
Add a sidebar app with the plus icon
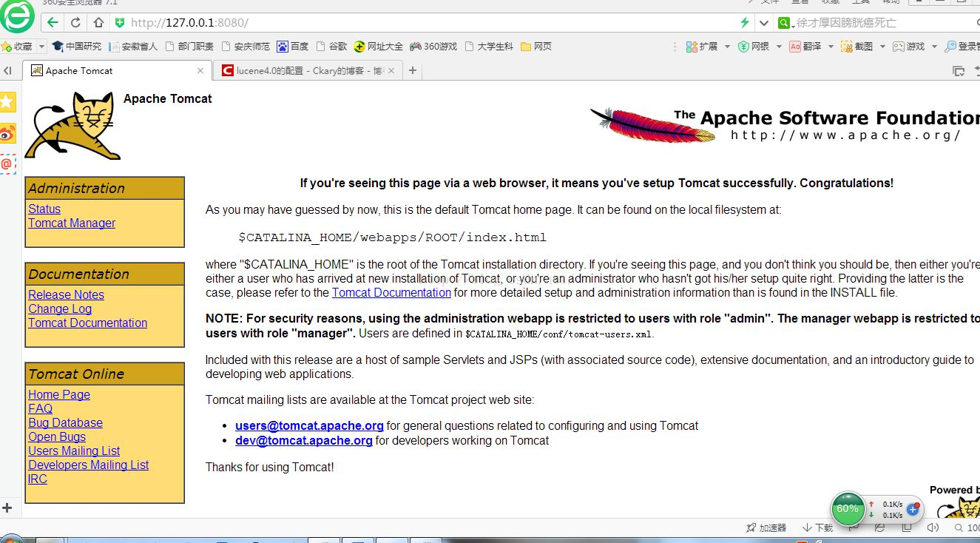(x=7, y=508)
